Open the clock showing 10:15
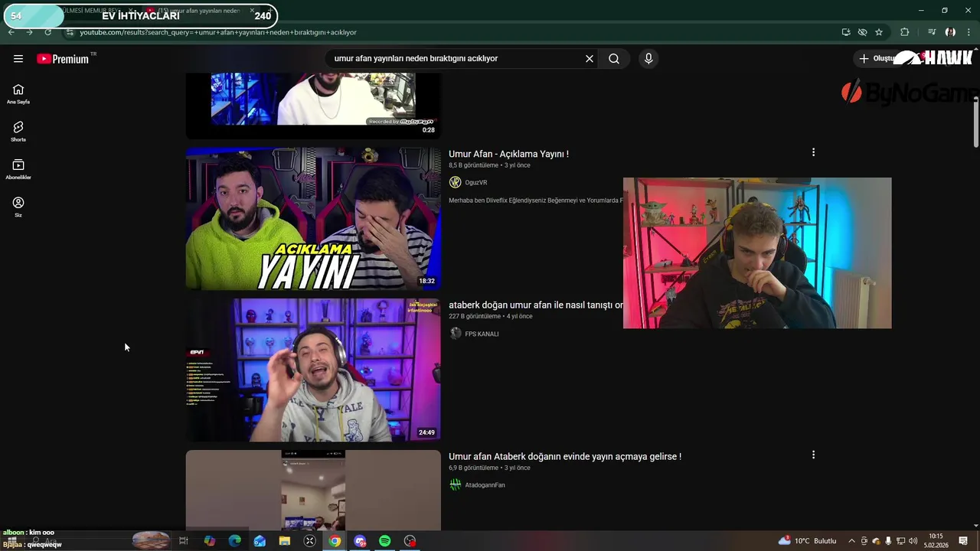Viewport: 980px width, 551px height. (936, 541)
